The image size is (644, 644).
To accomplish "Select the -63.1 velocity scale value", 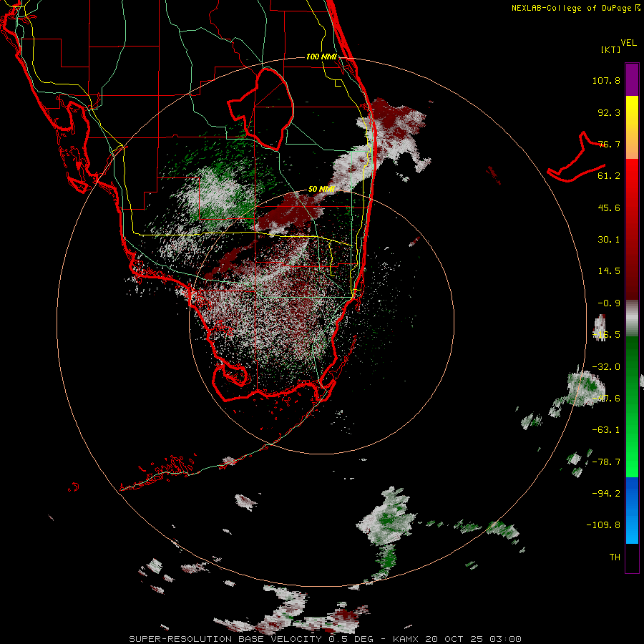I will coord(606,430).
